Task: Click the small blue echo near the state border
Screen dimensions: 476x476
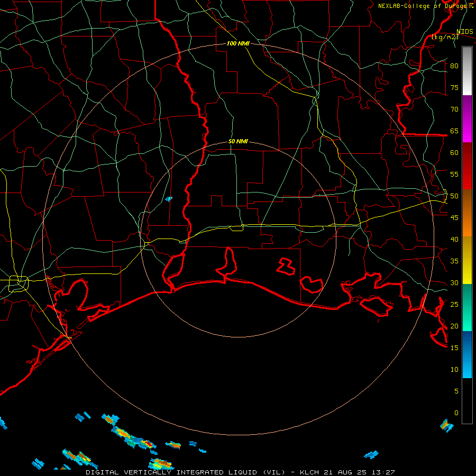Action: tap(169, 199)
